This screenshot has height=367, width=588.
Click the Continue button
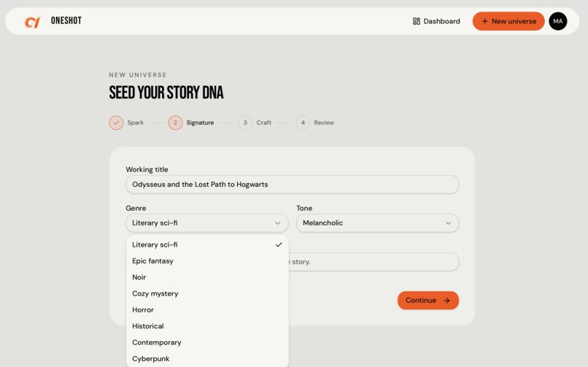(428, 301)
